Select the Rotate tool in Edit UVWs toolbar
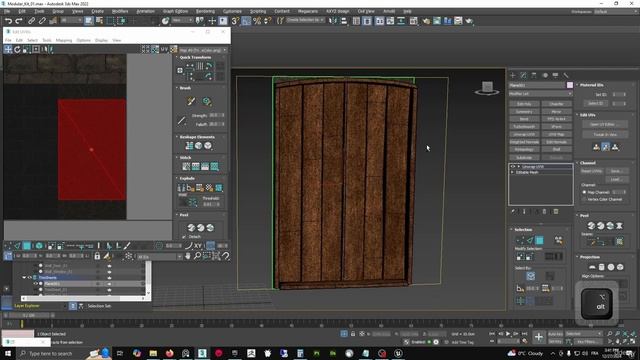Image resolution: width=640 pixels, height=360 pixels. click(x=17, y=49)
